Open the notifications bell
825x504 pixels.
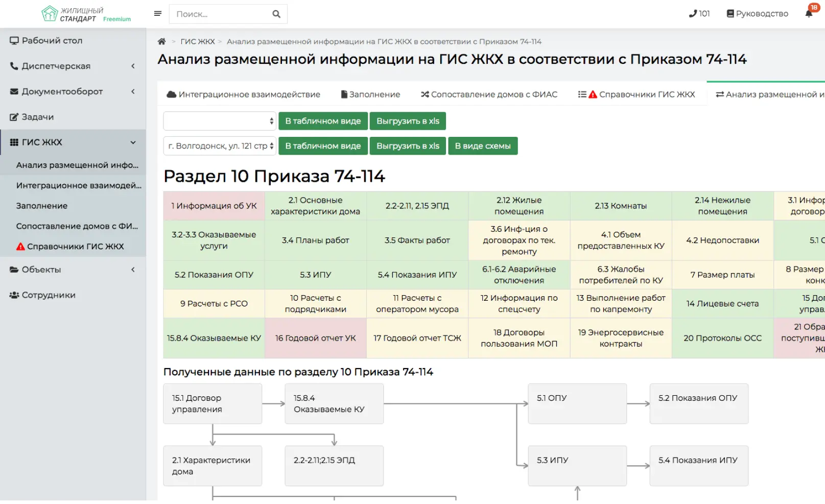809,13
